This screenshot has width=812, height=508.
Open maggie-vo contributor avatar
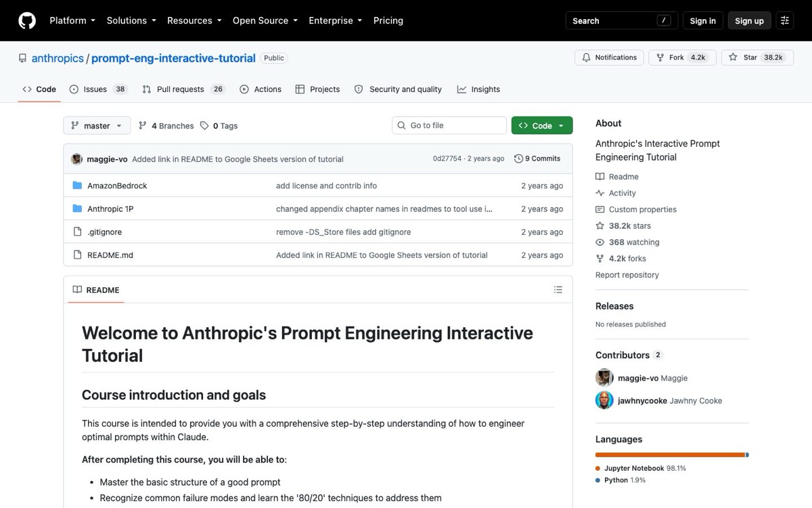click(x=604, y=378)
